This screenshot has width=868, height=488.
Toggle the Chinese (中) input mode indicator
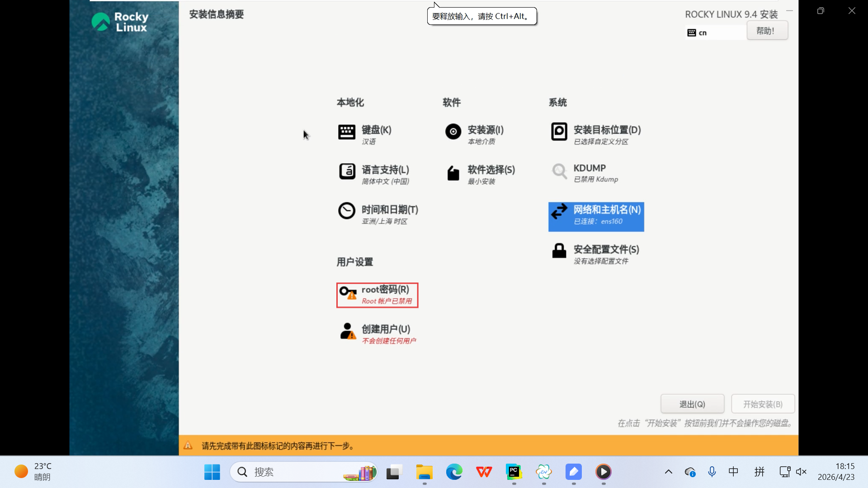coord(733,472)
